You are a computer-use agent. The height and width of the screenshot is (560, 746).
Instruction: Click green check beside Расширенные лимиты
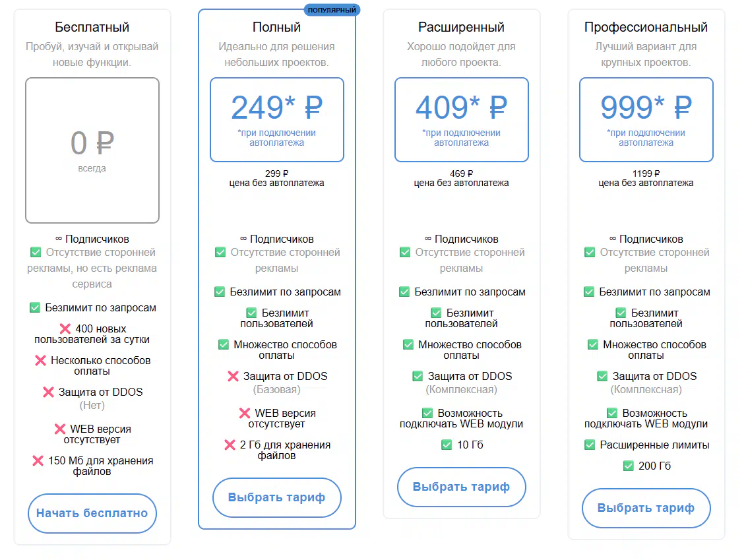coord(590,445)
